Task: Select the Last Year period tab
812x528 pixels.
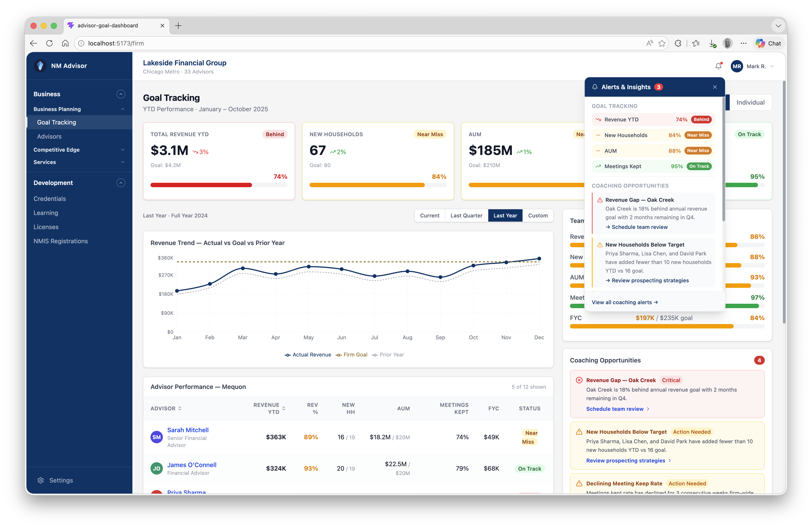Action: (x=505, y=216)
